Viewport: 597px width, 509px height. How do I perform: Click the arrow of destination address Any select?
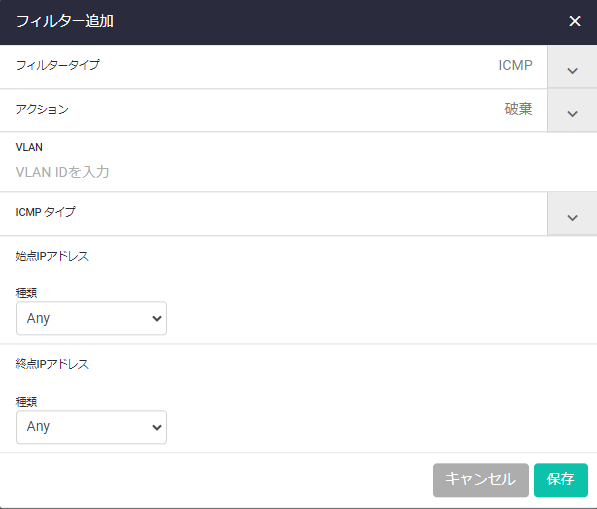(x=156, y=428)
